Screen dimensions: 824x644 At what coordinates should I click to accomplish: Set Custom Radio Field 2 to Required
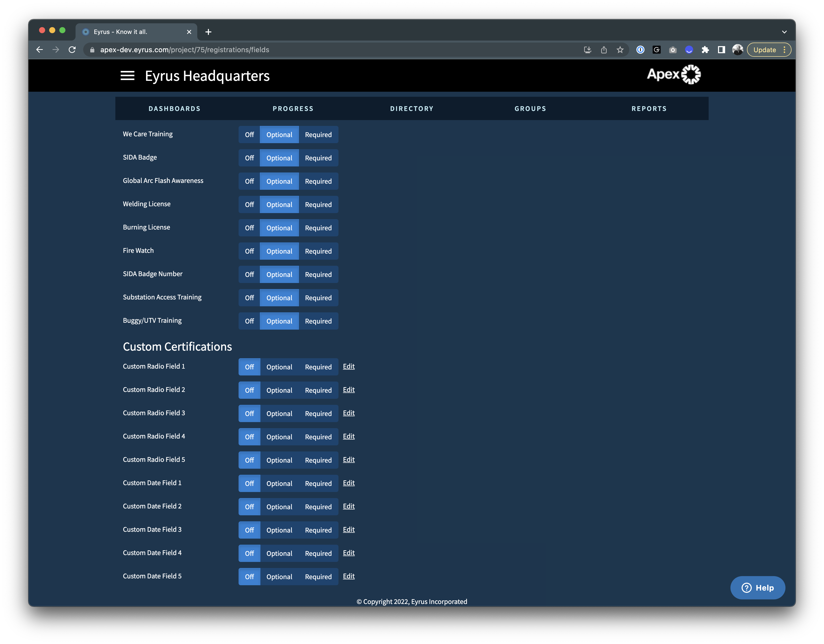click(318, 390)
